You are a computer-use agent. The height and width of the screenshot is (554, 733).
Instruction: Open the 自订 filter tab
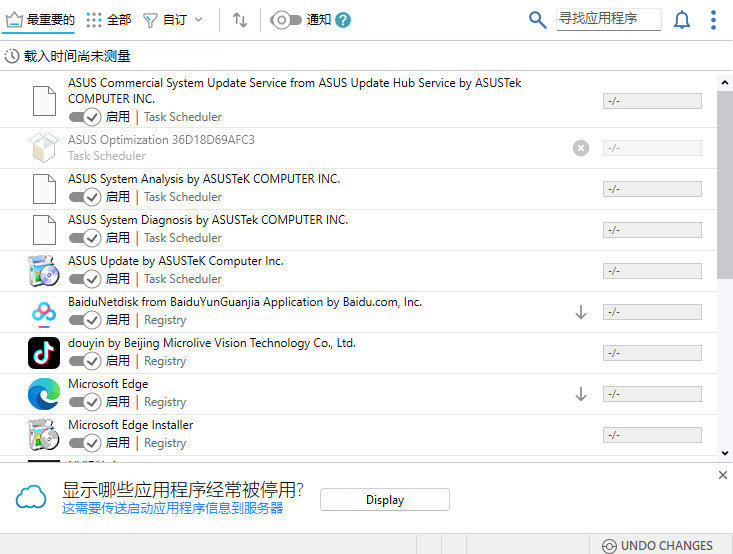165,20
